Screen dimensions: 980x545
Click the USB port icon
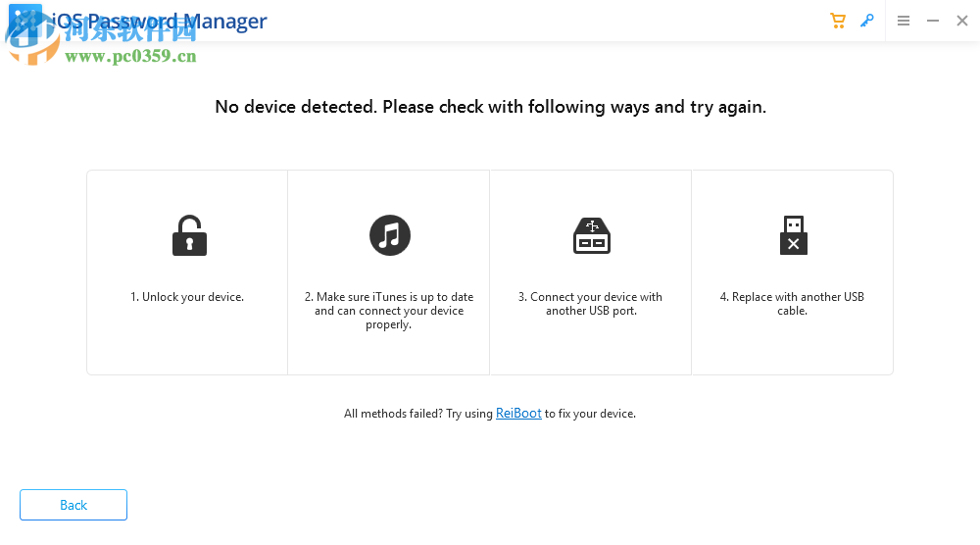(x=592, y=235)
